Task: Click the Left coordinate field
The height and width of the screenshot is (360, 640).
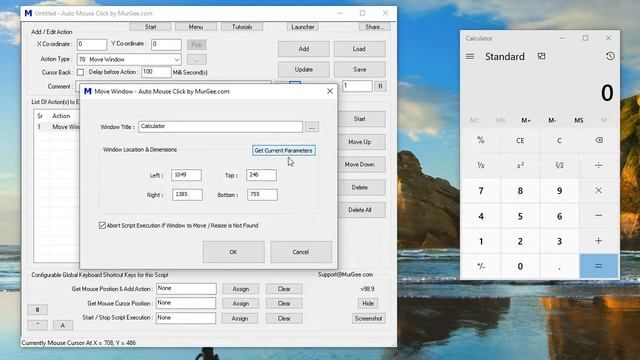Action: point(186,175)
